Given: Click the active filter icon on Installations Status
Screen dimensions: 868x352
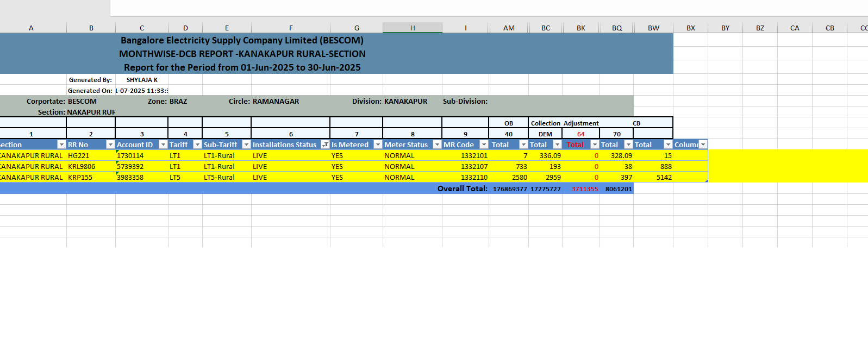Looking at the screenshot, I should point(325,144).
